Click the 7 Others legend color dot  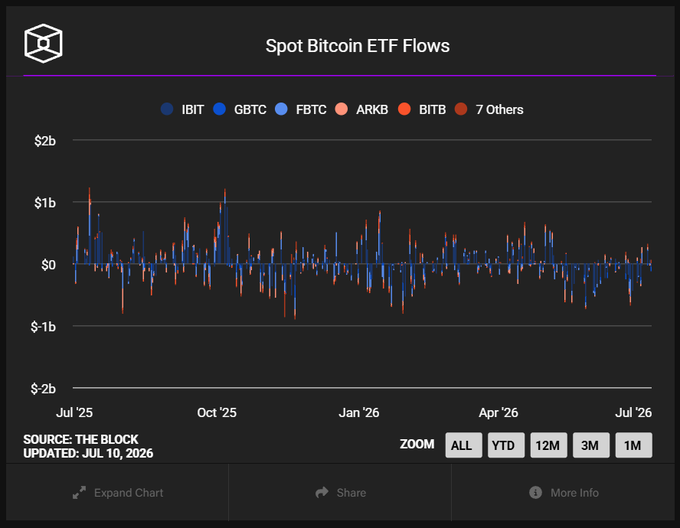pyautogui.click(x=461, y=109)
